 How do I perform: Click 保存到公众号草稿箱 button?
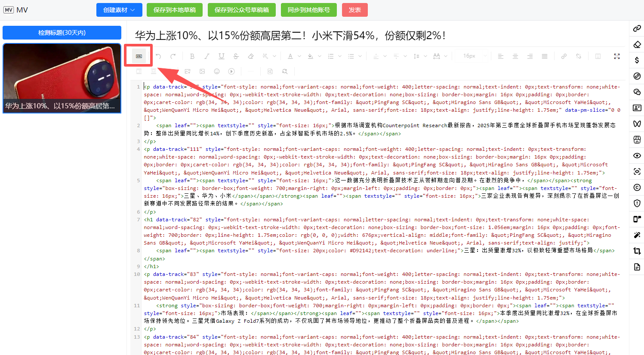point(242,10)
